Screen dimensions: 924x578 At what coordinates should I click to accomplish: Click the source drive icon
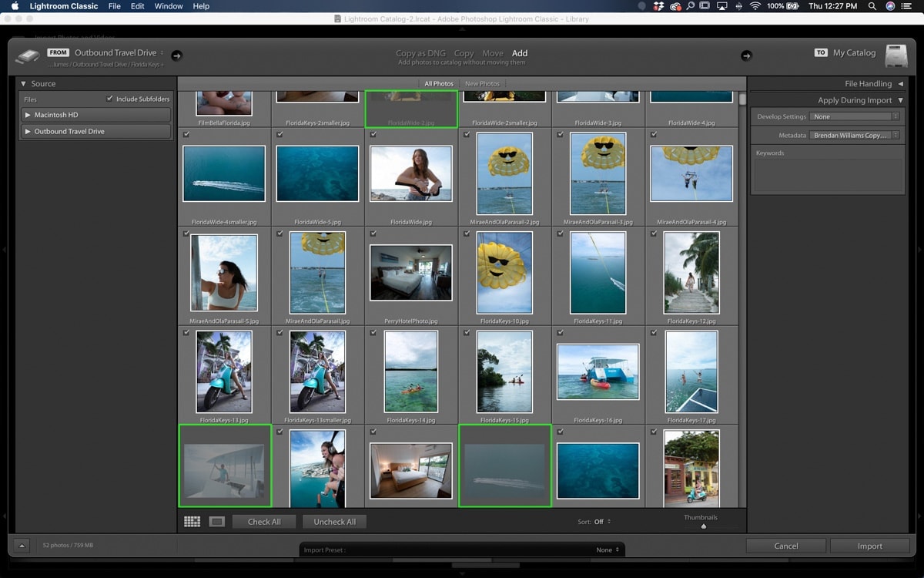click(x=27, y=56)
